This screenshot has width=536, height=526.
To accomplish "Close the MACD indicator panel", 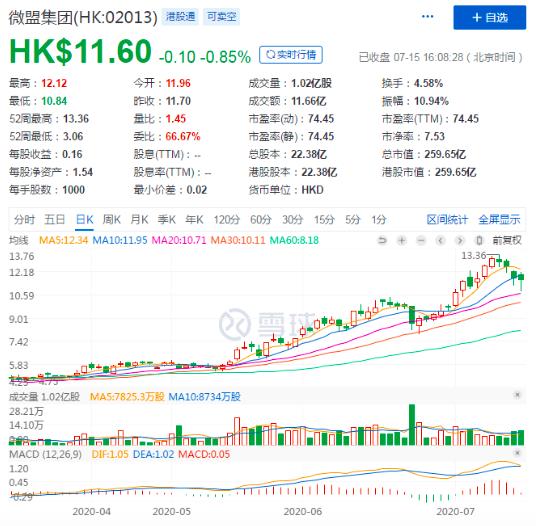I will pyautogui.click(x=517, y=453).
